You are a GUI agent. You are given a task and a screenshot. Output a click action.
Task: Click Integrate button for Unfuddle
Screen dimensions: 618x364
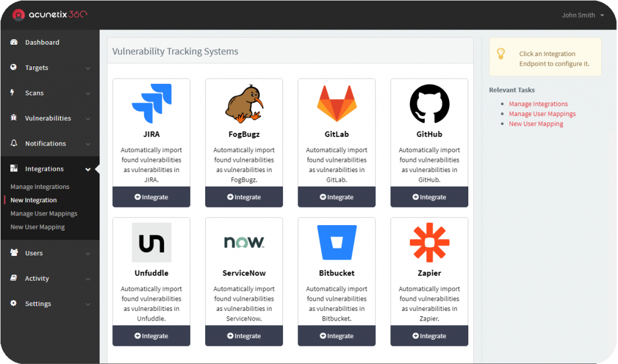click(x=151, y=336)
